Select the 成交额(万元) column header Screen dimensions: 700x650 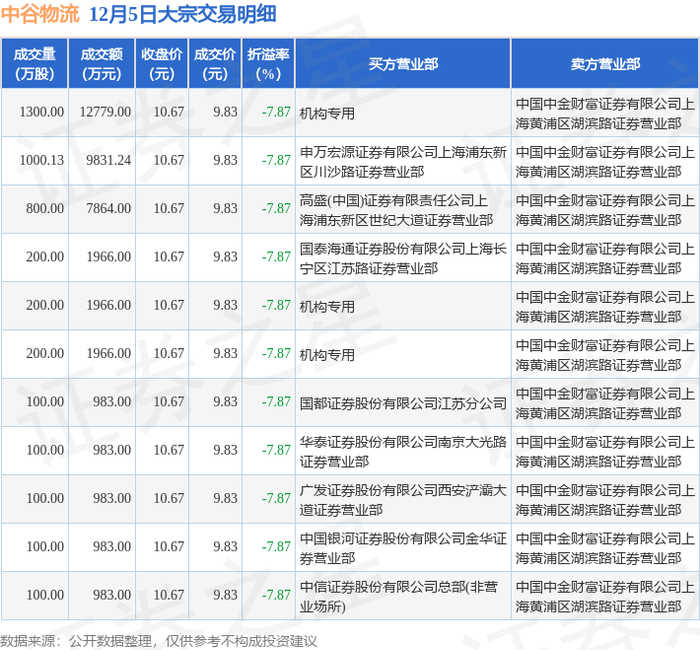click(x=101, y=64)
